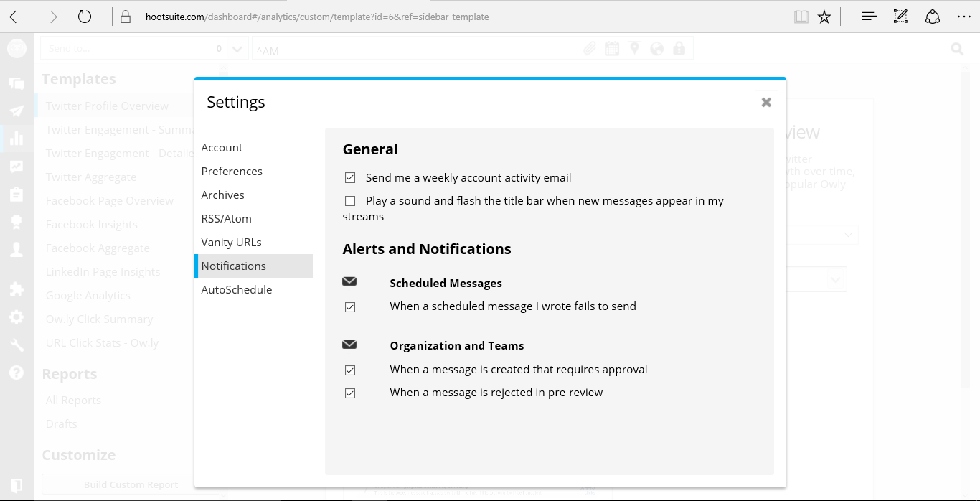
Task: Click the compose message text field
Action: pyautogui.click(x=416, y=50)
